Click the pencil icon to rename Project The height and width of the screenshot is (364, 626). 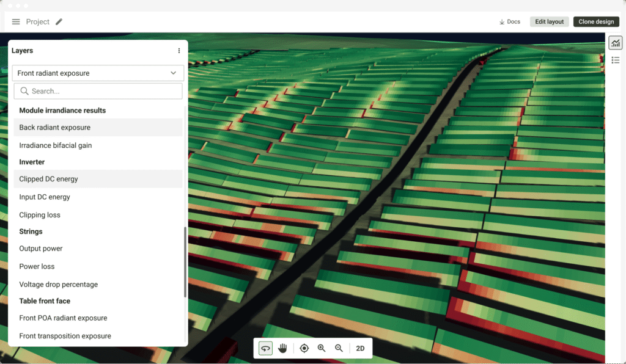click(x=59, y=22)
